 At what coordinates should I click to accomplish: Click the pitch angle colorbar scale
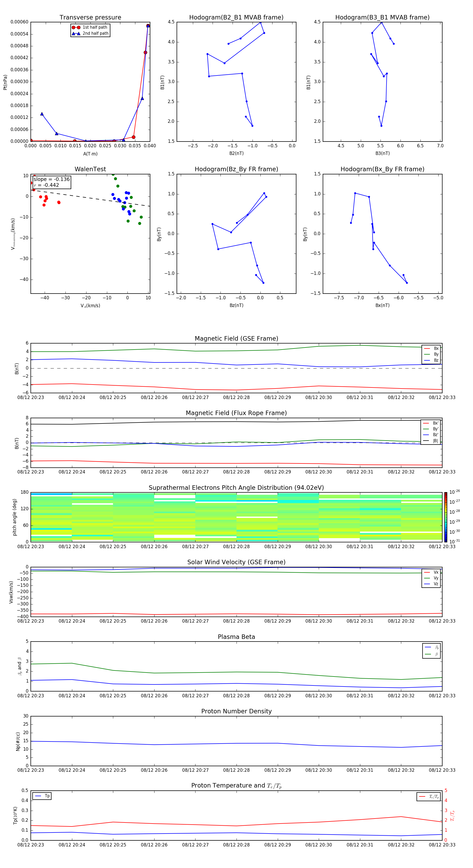[446, 517]
